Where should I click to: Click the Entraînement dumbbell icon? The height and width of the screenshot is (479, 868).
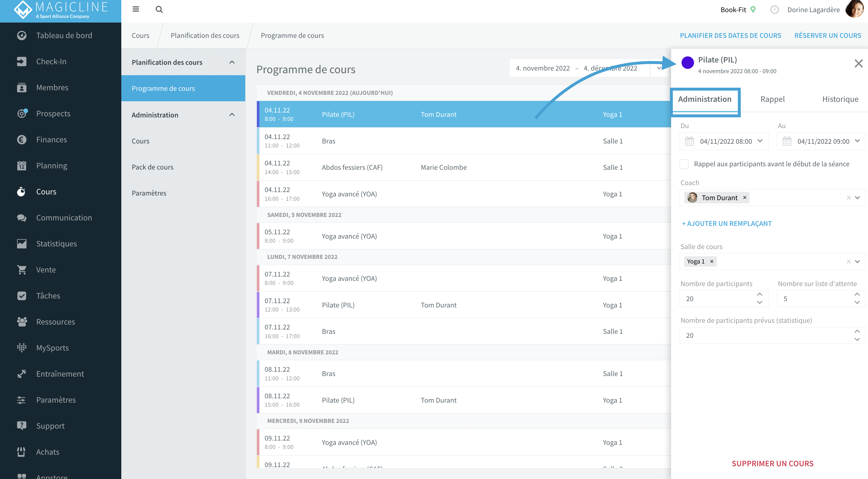point(21,374)
